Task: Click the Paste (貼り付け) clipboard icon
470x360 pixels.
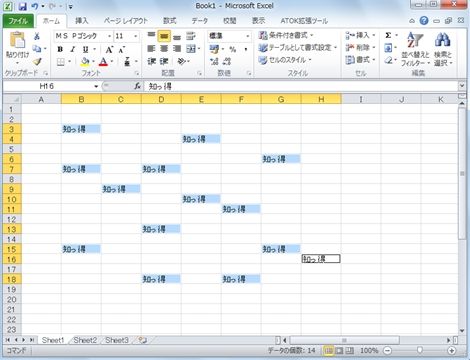Action: pyautogui.click(x=17, y=40)
